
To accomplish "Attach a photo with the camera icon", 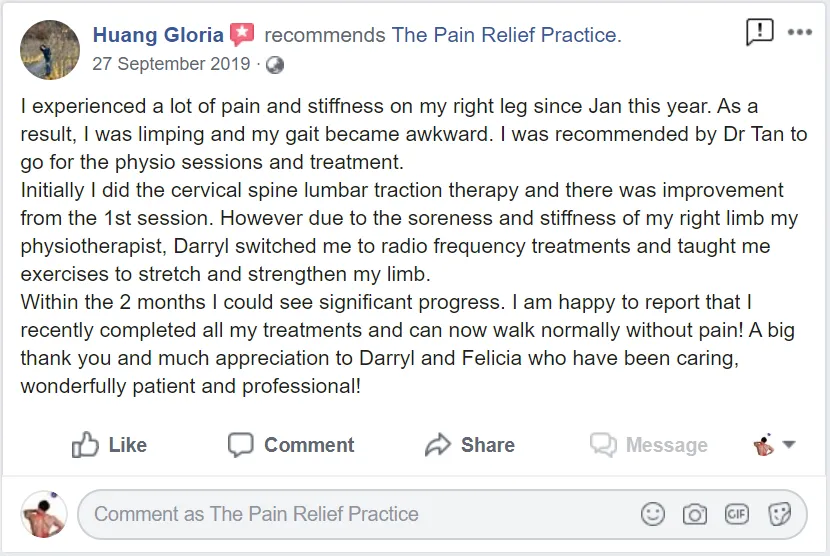I will coord(695,514).
